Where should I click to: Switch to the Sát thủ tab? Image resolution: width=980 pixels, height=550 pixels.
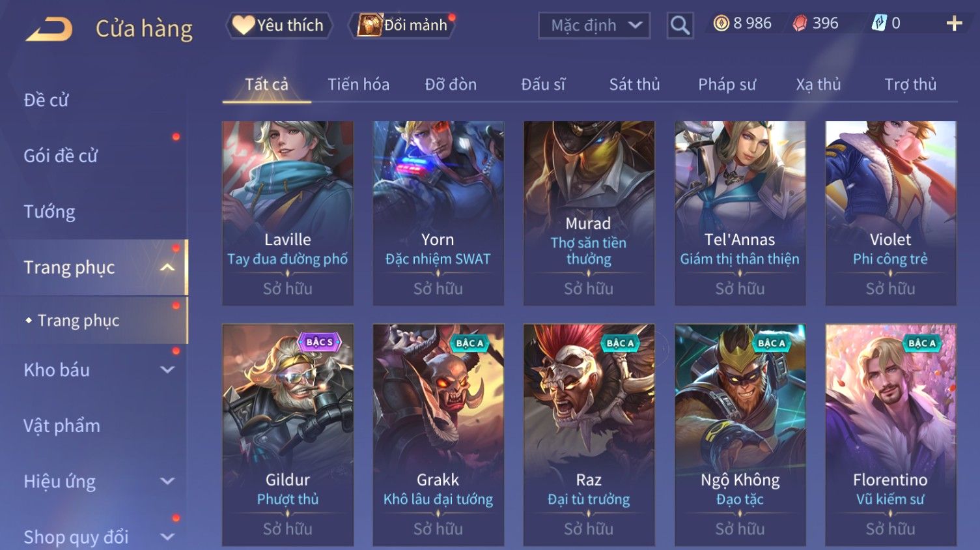tap(634, 84)
